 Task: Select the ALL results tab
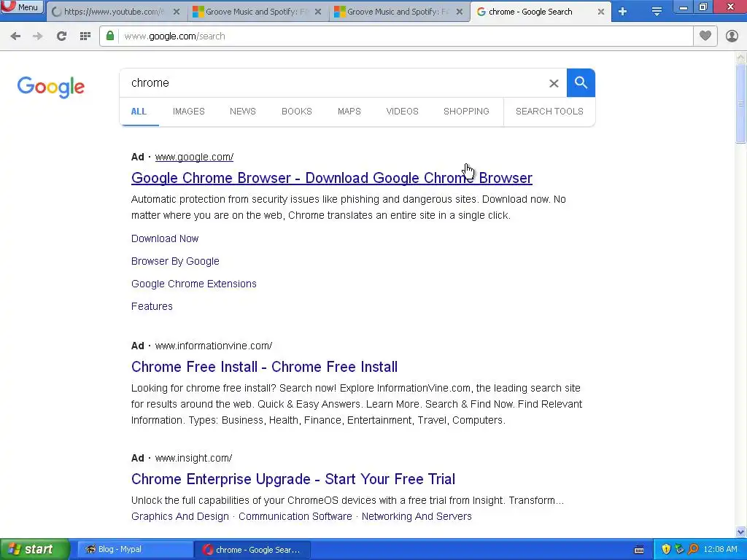tap(139, 112)
